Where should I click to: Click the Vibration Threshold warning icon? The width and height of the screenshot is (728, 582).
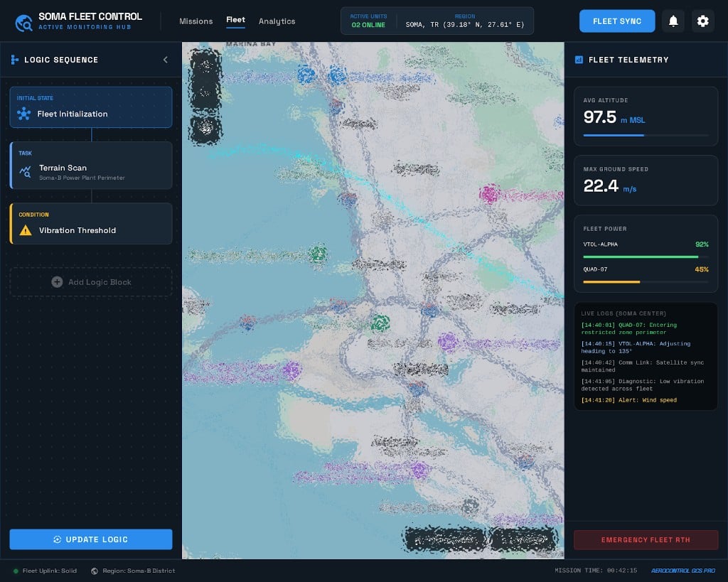point(25,230)
